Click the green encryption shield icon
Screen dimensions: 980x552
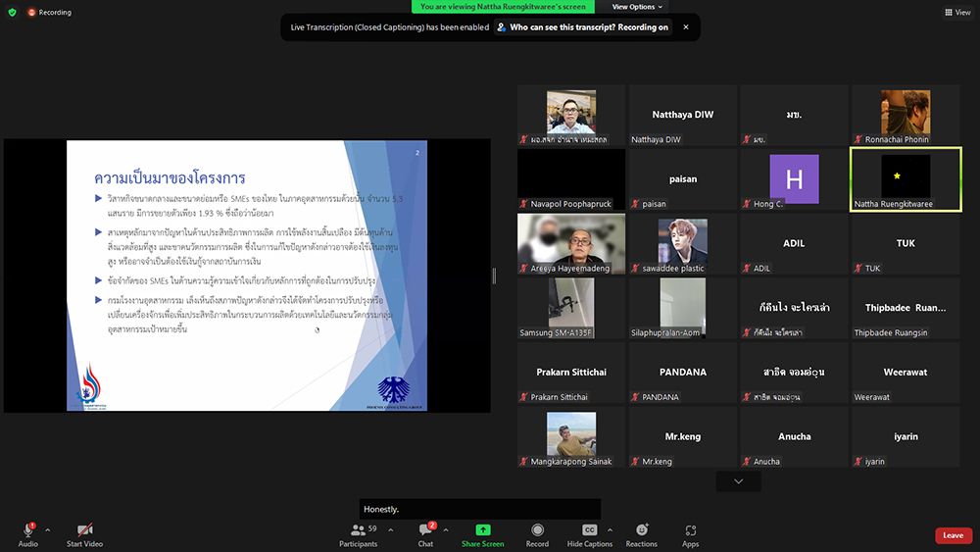tap(12, 13)
